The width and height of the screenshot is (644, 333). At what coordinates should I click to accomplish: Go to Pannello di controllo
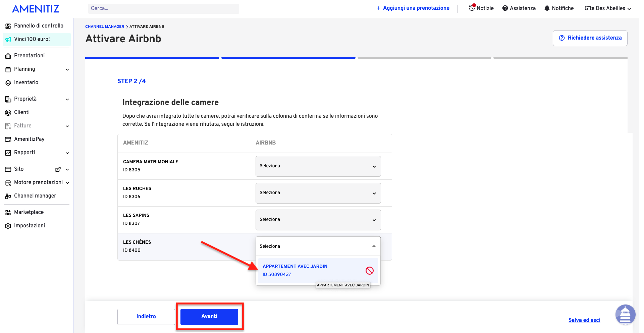pyautogui.click(x=37, y=26)
